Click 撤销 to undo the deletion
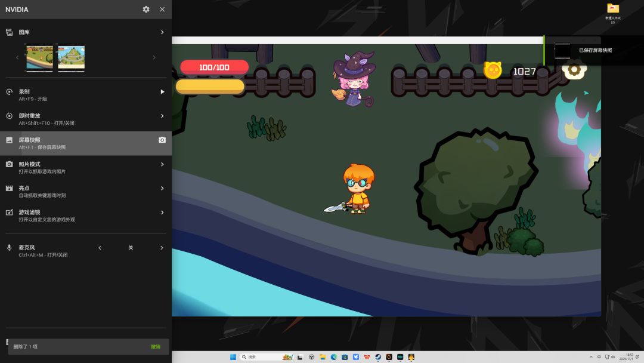Image resolution: width=644 pixels, height=363 pixels. [156, 346]
